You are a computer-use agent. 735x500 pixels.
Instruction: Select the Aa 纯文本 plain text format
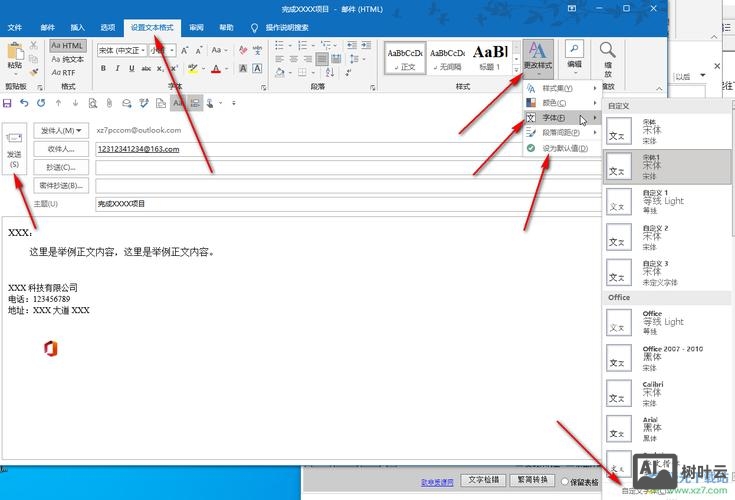(68, 59)
